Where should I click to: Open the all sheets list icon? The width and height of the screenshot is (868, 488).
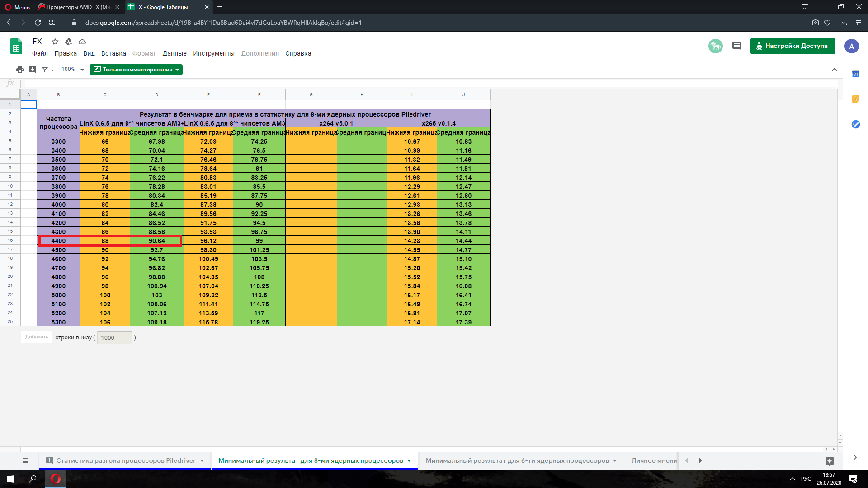pyautogui.click(x=25, y=460)
